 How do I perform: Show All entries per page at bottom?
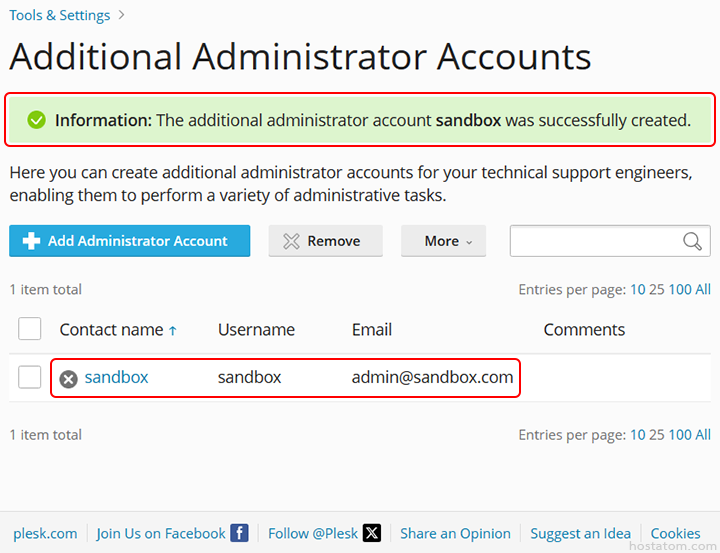click(703, 434)
